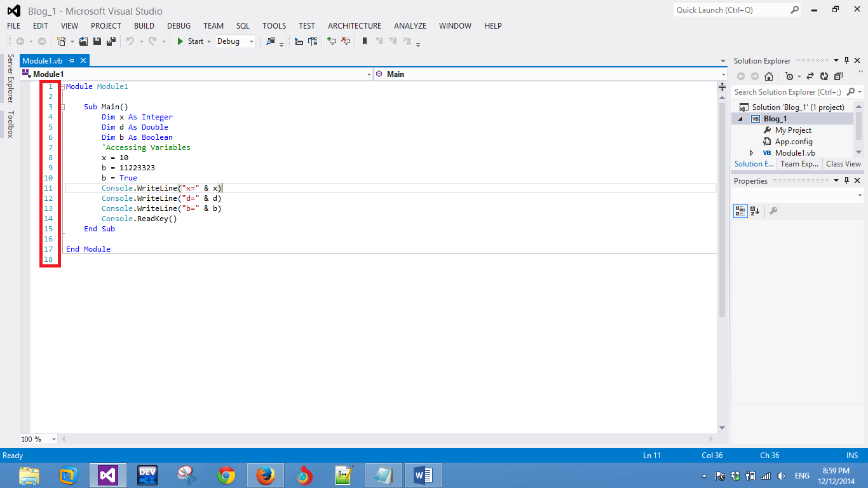Image resolution: width=868 pixels, height=488 pixels.
Task: Click the Home icon in Solution Explorer
Action: [x=768, y=76]
